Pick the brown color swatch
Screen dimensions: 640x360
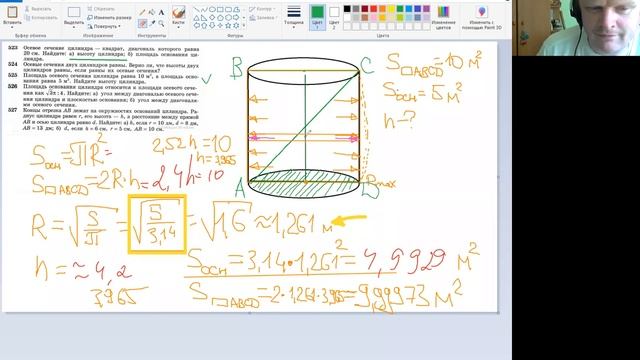point(364,18)
